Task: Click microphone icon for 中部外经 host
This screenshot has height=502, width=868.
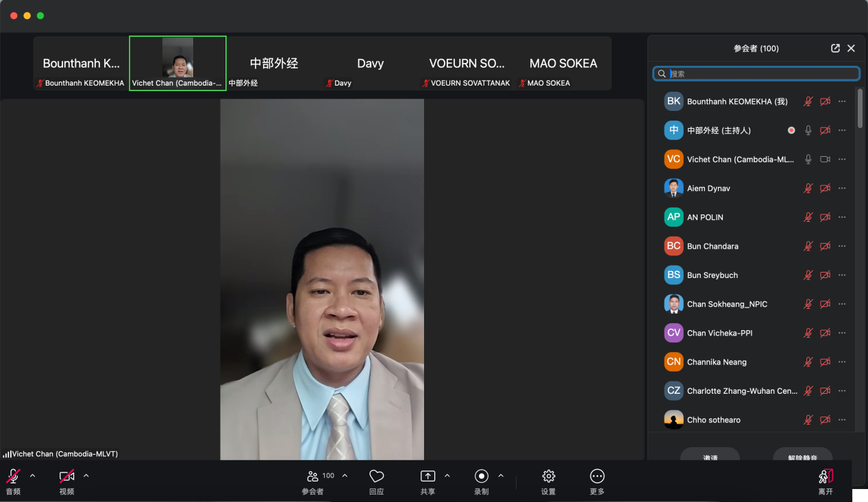Action: (808, 130)
